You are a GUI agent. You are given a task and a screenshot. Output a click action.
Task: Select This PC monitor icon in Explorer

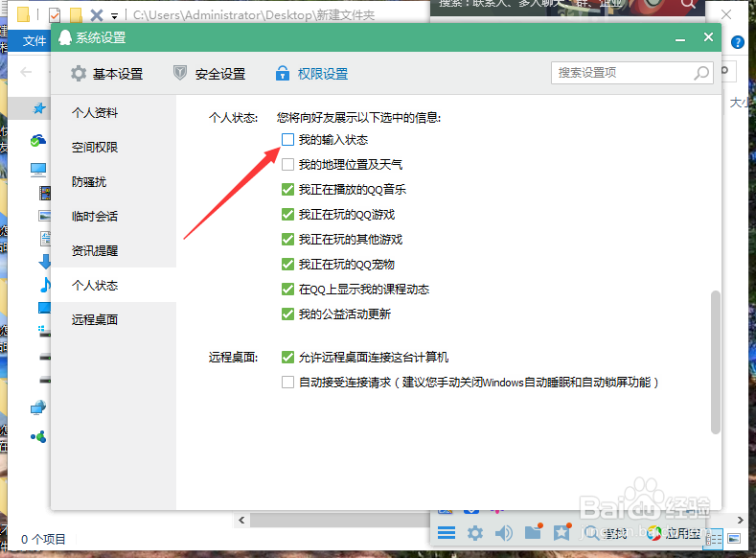pyautogui.click(x=38, y=170)
